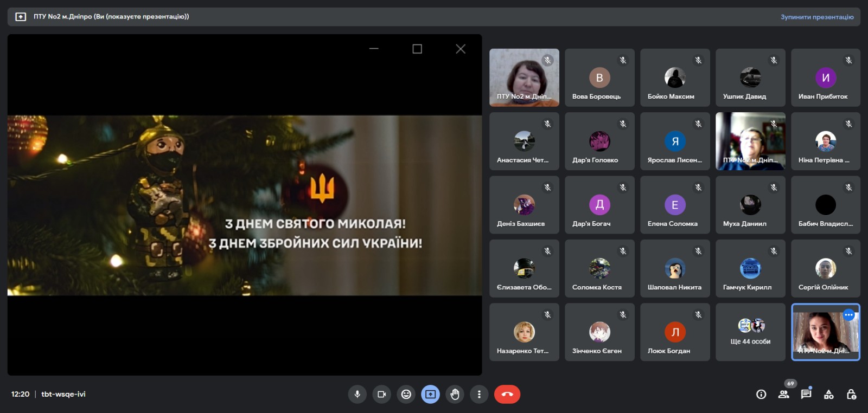Click Вова Боровець's letter В avatar
This screenshot has width=868, height=413.
click(599, 78)
